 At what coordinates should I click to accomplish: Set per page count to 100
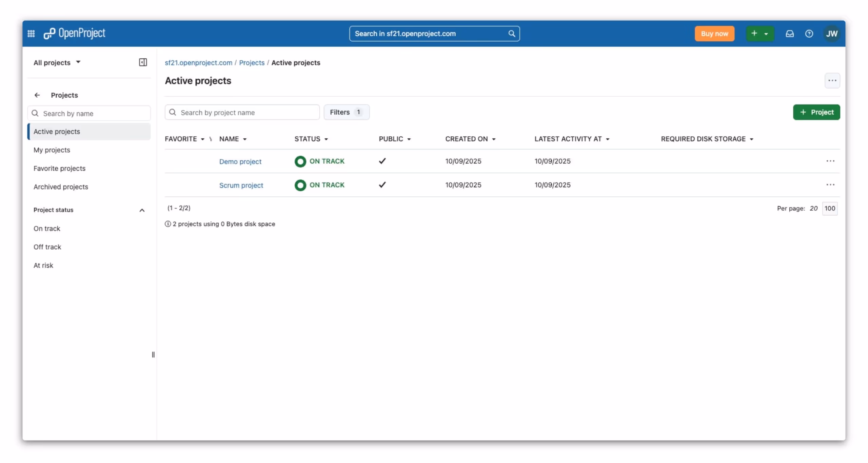click(x=829, y=208)
